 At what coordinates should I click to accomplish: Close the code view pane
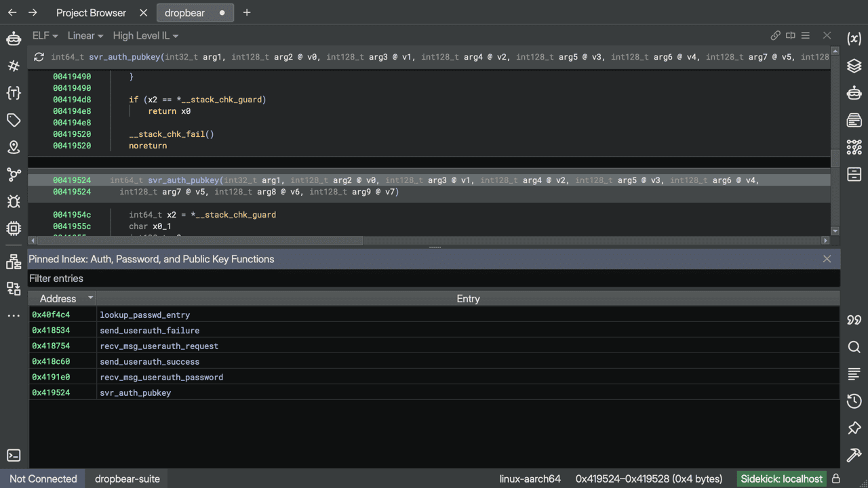pyautogui.click(x=827, y=35)
